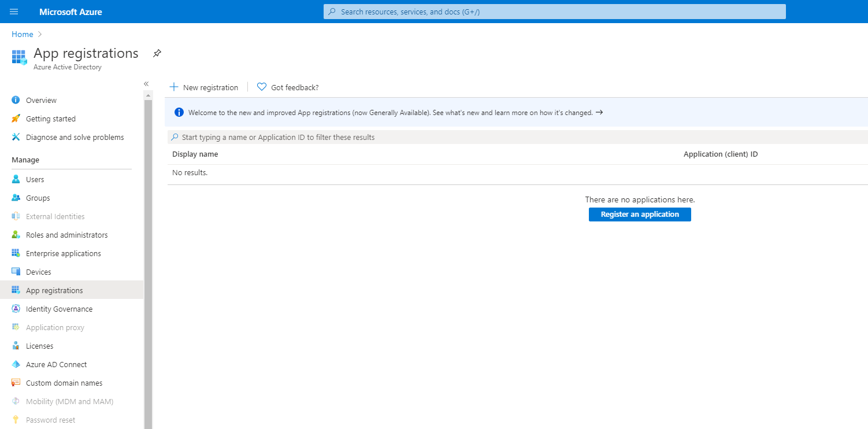This screenshot has width=868, height=429.
Task: Click the Microsoft Azure title link
Action: tap(71, 12)
